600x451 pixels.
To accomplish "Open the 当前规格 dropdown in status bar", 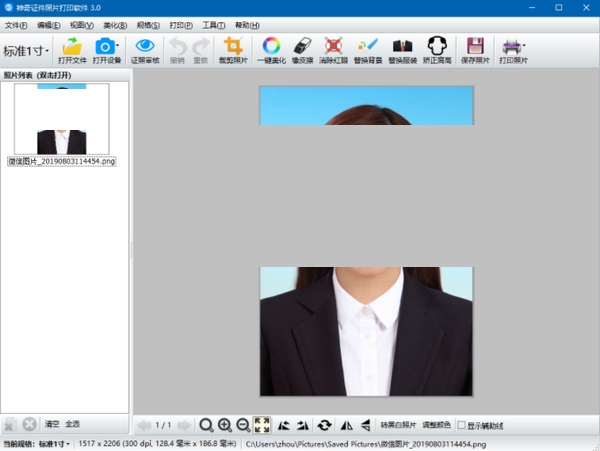I will click(x=54, y=443).
